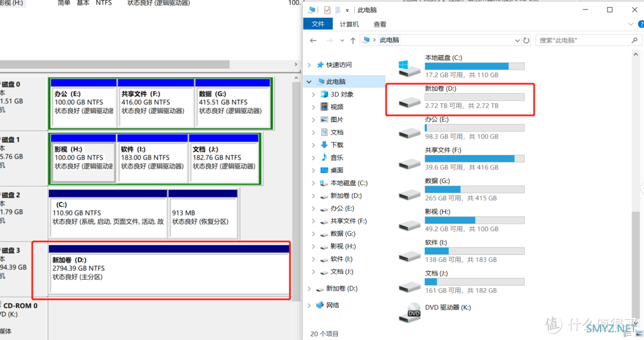Open the Explorer help question mark icon
644x340 pixels.
point(641,24)
